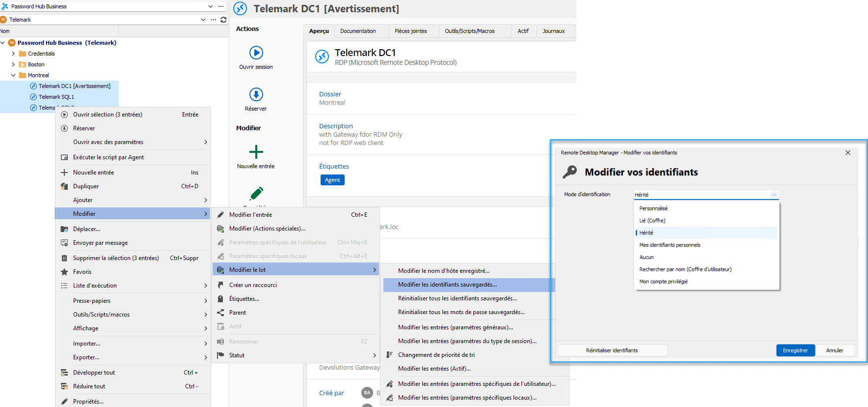Choose Modifier les identifiants sauvegardés menu item
Screen dimensions: 868x407
(x=447, y=285)
